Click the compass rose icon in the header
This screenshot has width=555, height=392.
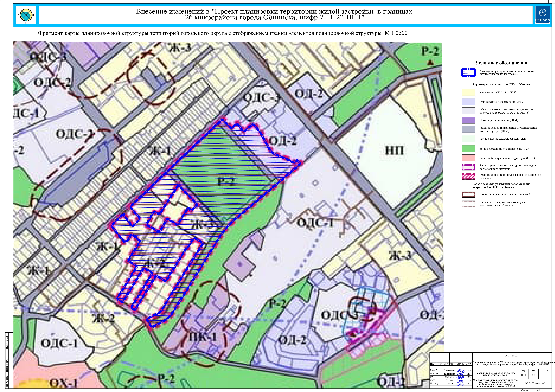tap(26, 15)
